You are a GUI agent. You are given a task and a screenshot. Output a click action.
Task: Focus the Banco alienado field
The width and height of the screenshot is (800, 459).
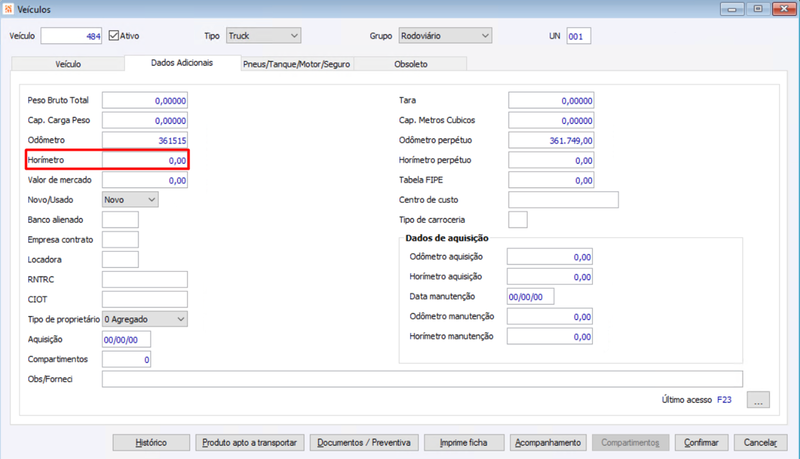120,220
